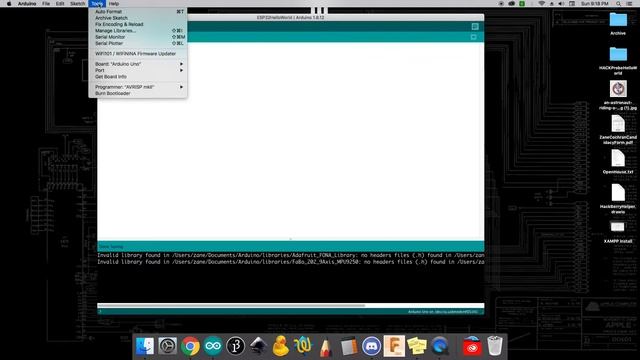Click the console horizontal scrollbar in Arduino
This screenshot has width=640, height=360.
pos(231,305)
